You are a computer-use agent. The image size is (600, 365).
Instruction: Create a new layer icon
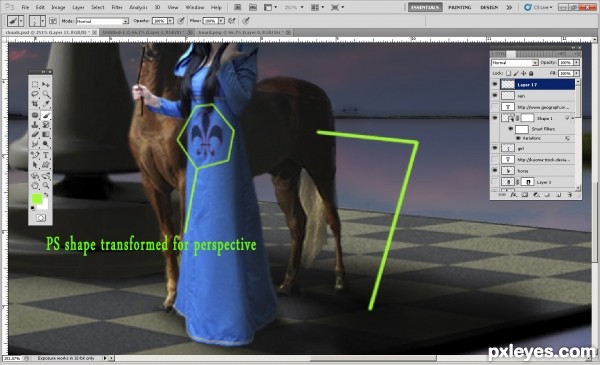click(558, 195)
